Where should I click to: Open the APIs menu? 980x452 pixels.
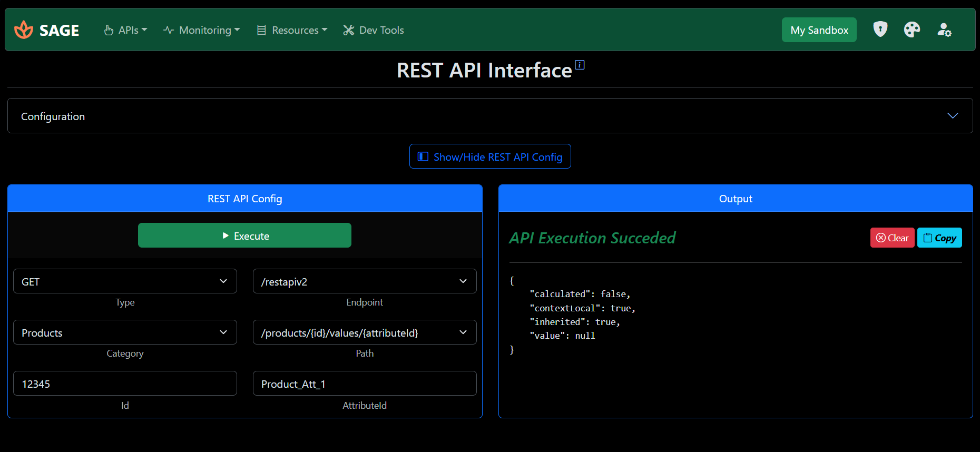coord(125,30)
